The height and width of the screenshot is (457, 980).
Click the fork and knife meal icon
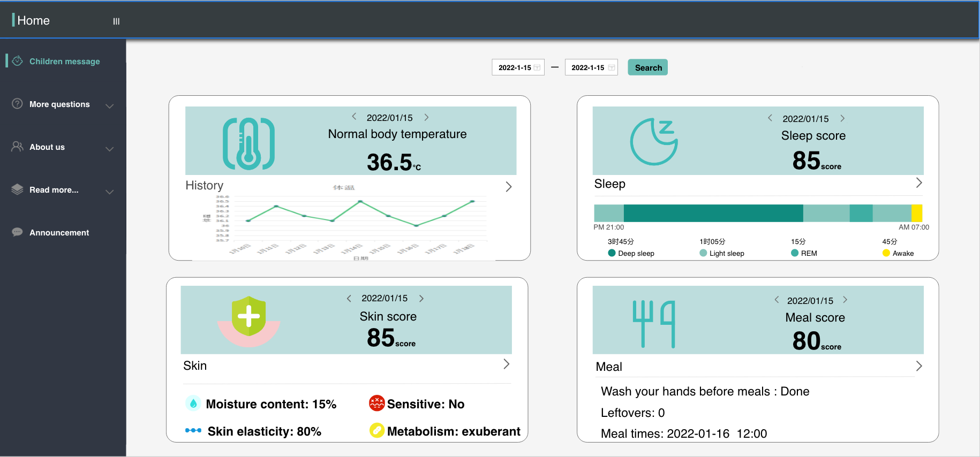(x=653, y=324)
